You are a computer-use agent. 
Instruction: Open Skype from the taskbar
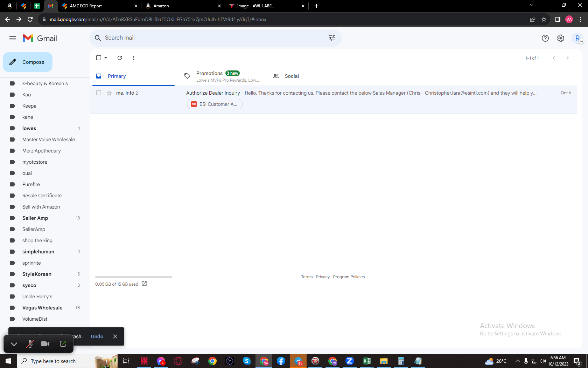tap(247, 361)
